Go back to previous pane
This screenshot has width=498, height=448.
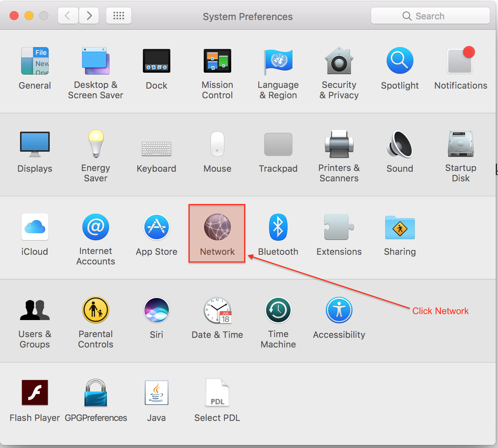click(x=68, y=16)
